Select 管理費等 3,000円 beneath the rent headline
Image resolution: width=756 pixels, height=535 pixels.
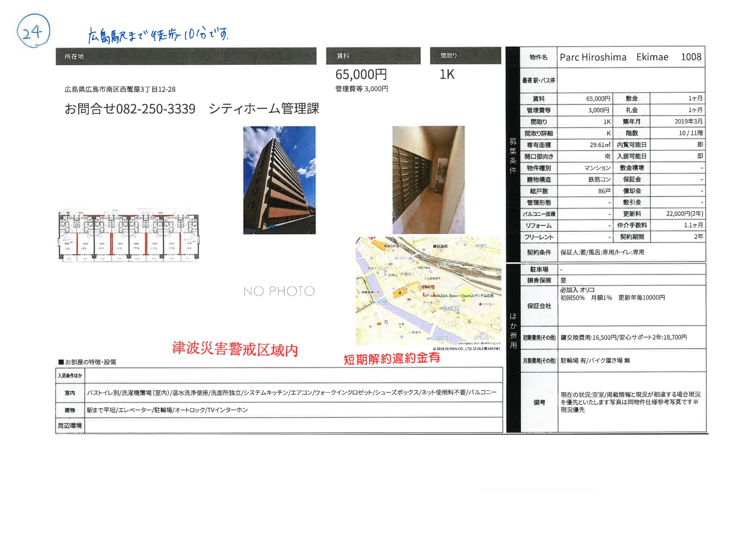362,89
